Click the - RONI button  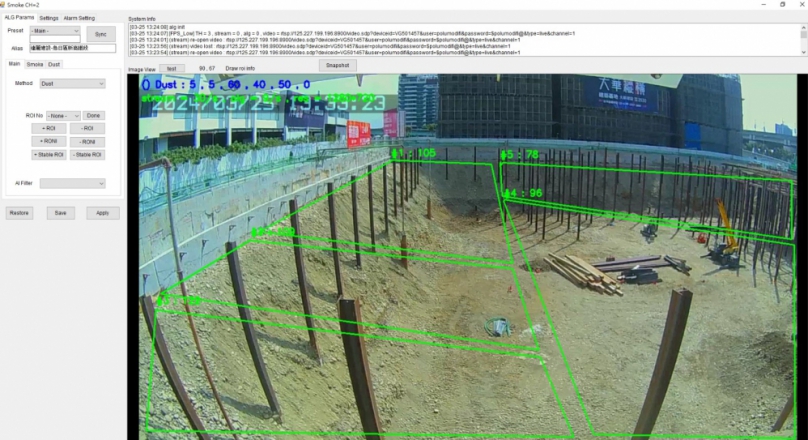[87, 142]
